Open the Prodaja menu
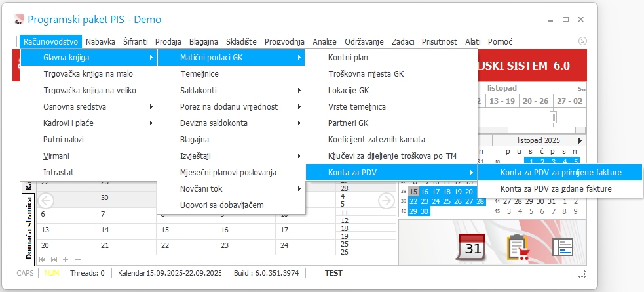644x292 pixels. [x=168, y=41]
